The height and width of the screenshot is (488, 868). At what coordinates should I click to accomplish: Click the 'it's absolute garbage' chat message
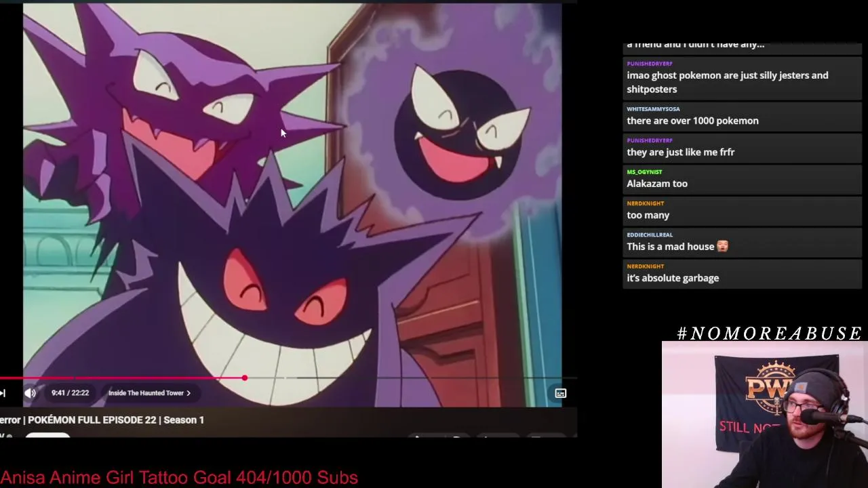pos(673,278)
